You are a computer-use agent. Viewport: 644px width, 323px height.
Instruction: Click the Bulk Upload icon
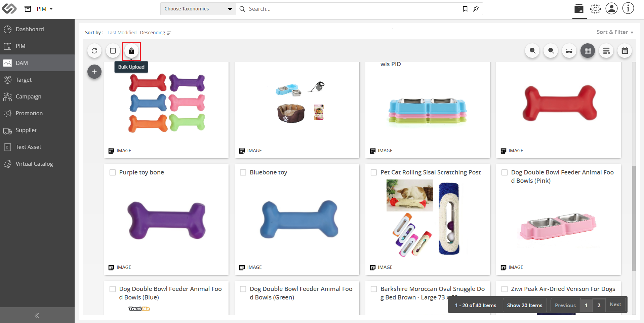tap(131, 51)
